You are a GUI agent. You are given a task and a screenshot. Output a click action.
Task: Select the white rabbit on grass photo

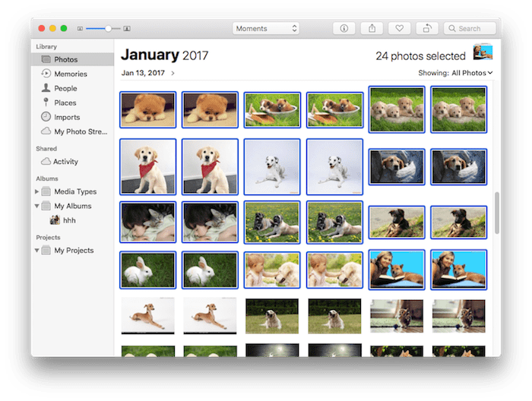click(x=147, y=270)
